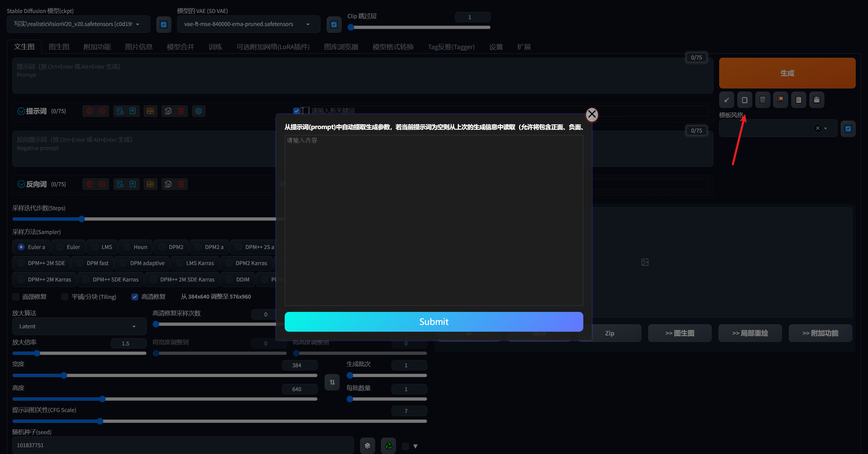
Task: Click the green recycle seed icon
Action: click(x=388, y=445)
